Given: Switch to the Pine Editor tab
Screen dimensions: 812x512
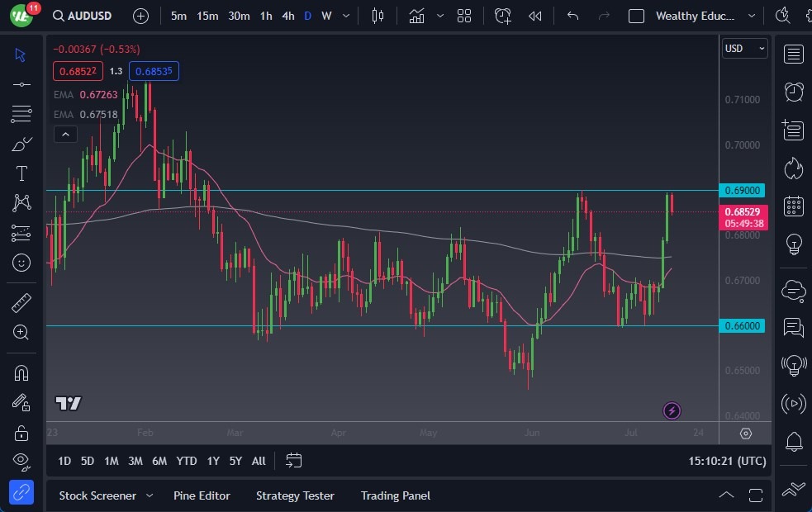Looking at the screenshot, I should coord(202,495).
